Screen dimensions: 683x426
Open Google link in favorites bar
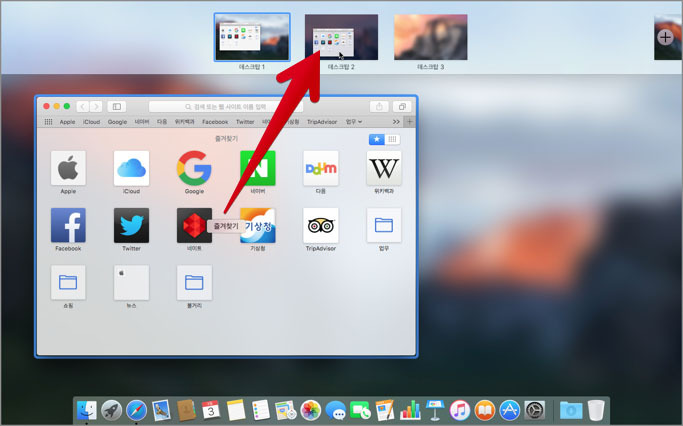click(117, 122)
